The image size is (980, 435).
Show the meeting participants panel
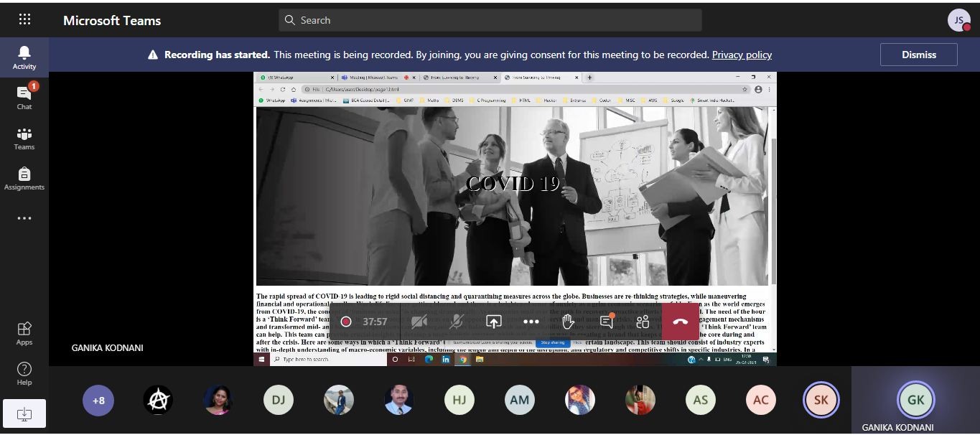click(643, 322)
